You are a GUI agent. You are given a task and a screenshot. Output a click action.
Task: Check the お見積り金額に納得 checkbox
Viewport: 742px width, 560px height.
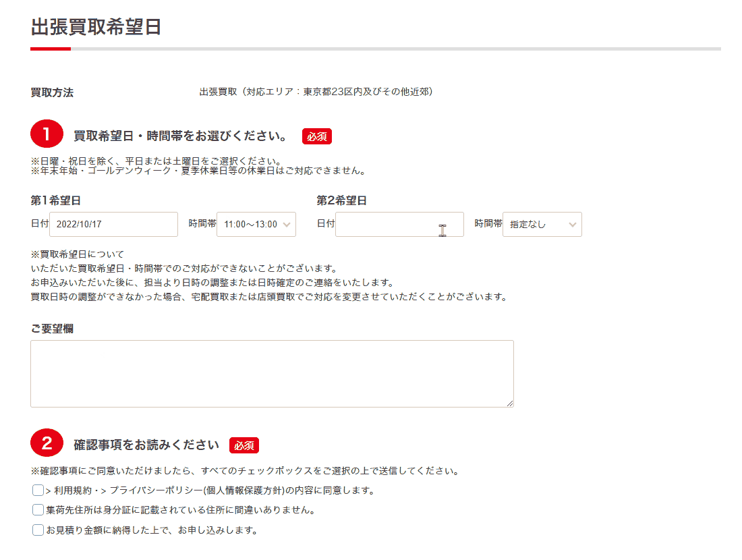click(38, 530)
